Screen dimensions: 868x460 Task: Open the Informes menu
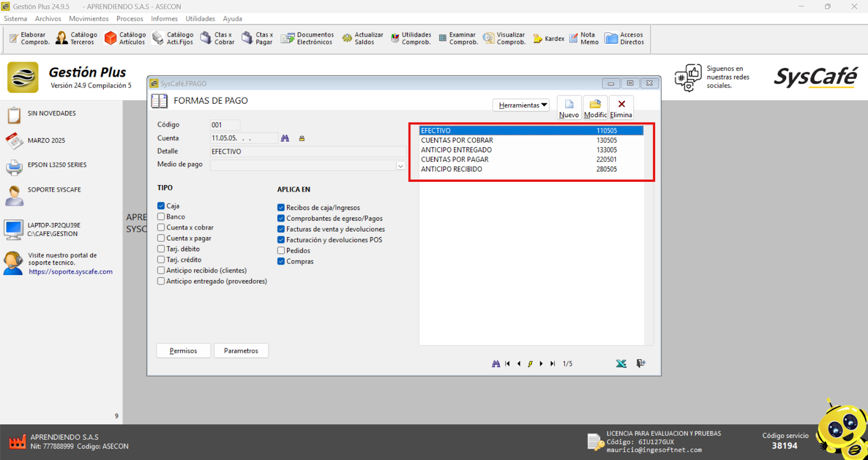click(x=164, y=18)
